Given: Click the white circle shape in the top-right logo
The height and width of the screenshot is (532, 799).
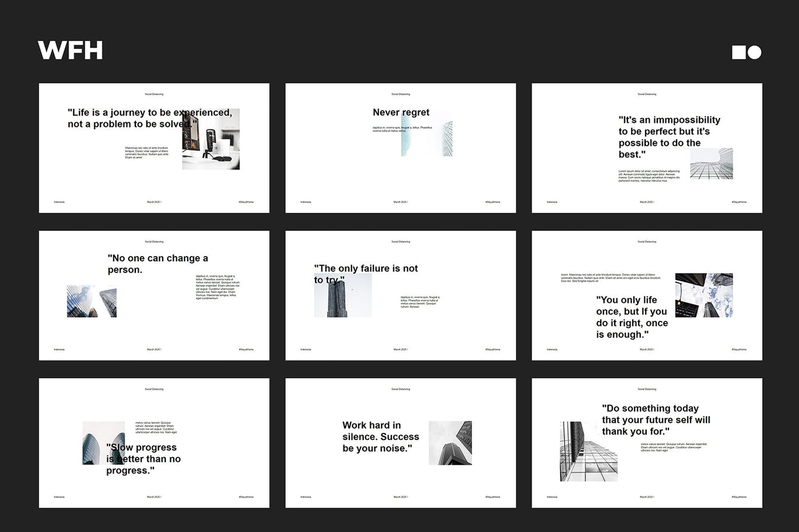Looking at the screenshot, I should point(755,52).
